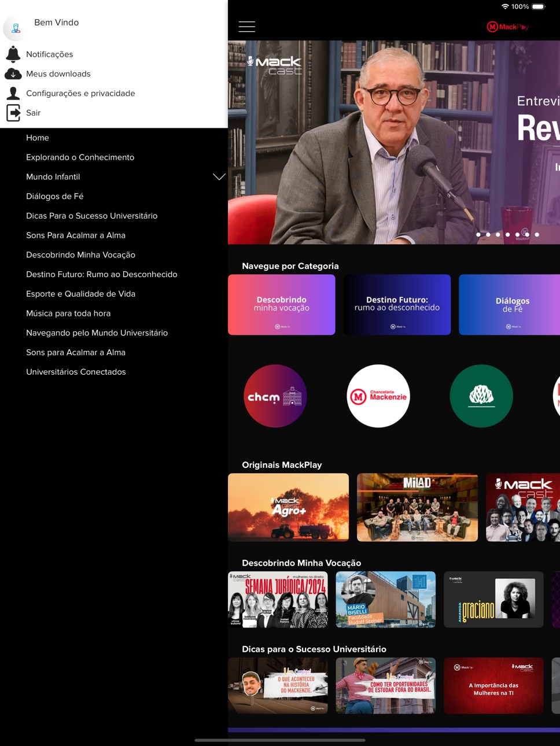560x746 pixels.
Task: Select Destino Futuro: Rumo ao Desconhecido menu item
Action: (x=102, y=274)
